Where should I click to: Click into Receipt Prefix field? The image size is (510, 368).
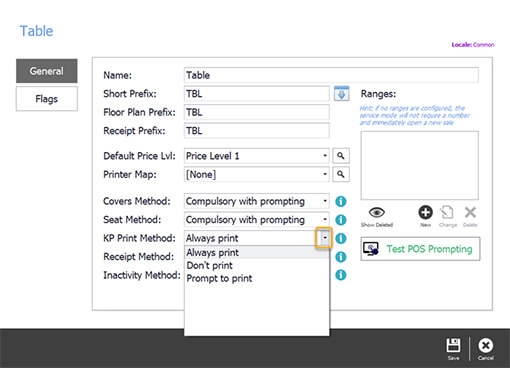(257, 131)
